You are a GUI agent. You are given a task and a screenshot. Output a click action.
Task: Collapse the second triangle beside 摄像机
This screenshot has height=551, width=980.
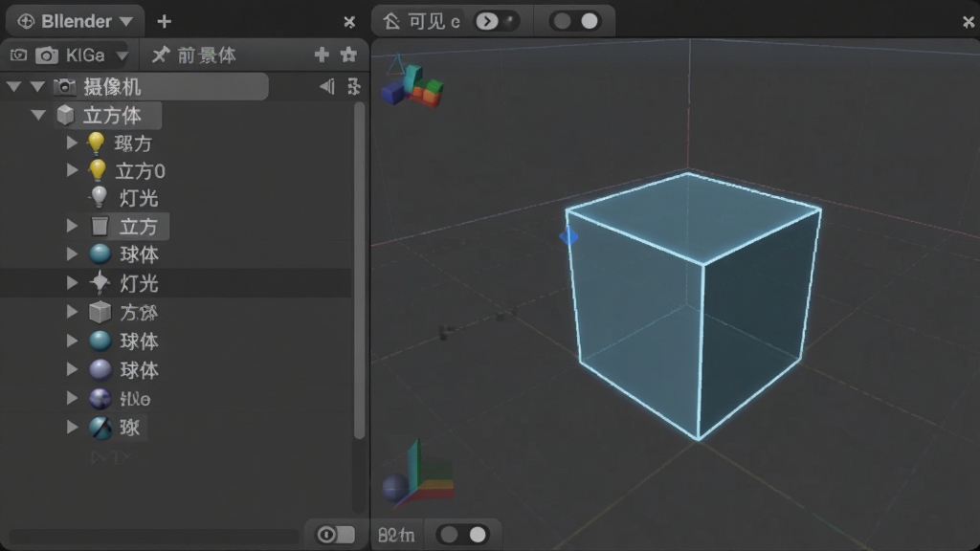(x=37, y=87)
